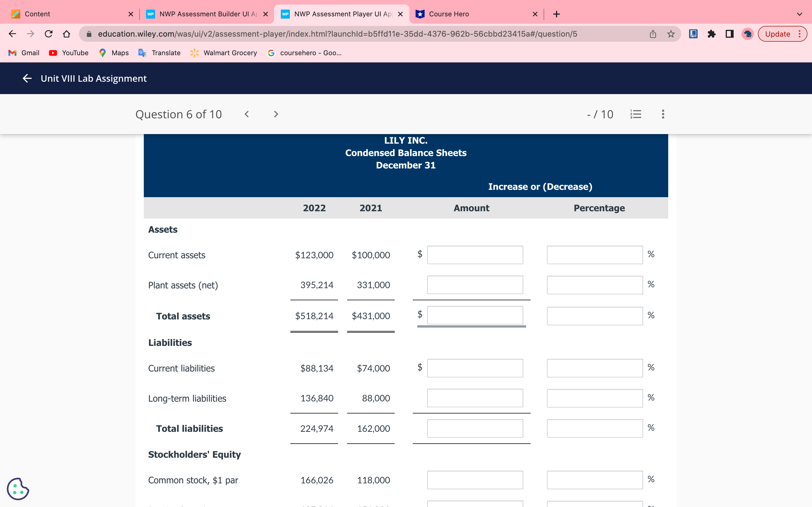The image size is (812, 507).
Task: Click the browser back navigation arrow
Action: coord(12,34)
